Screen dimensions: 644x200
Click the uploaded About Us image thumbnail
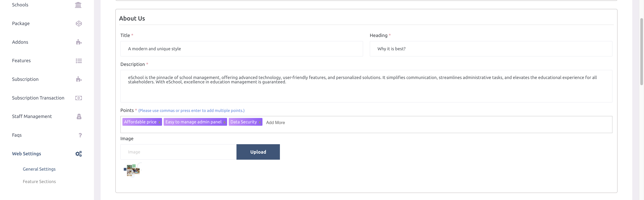132,170
